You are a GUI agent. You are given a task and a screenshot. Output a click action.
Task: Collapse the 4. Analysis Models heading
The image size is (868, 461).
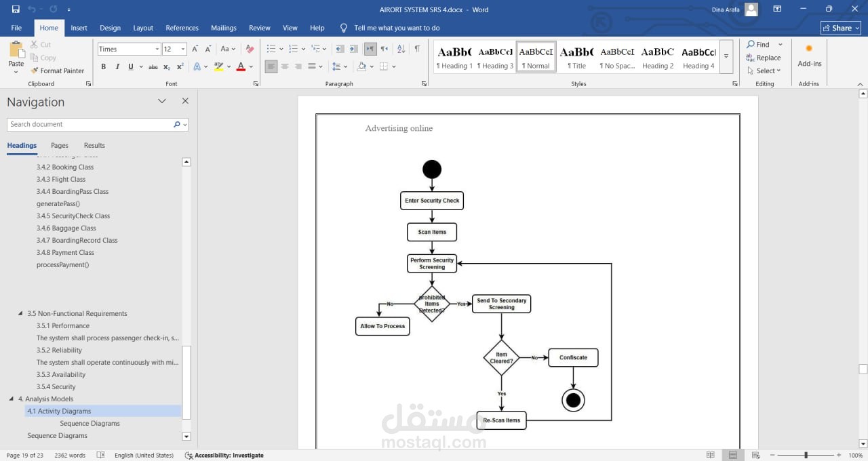tap(12, 399)
